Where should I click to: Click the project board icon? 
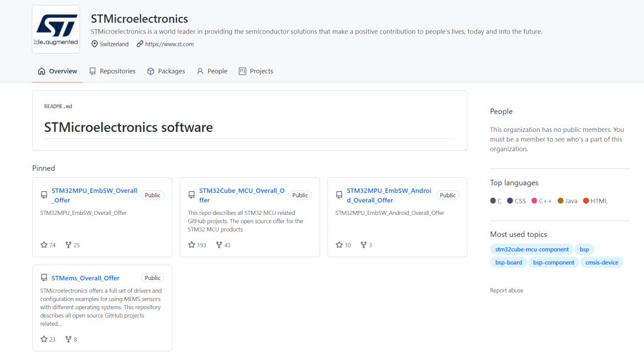point(242,71)
